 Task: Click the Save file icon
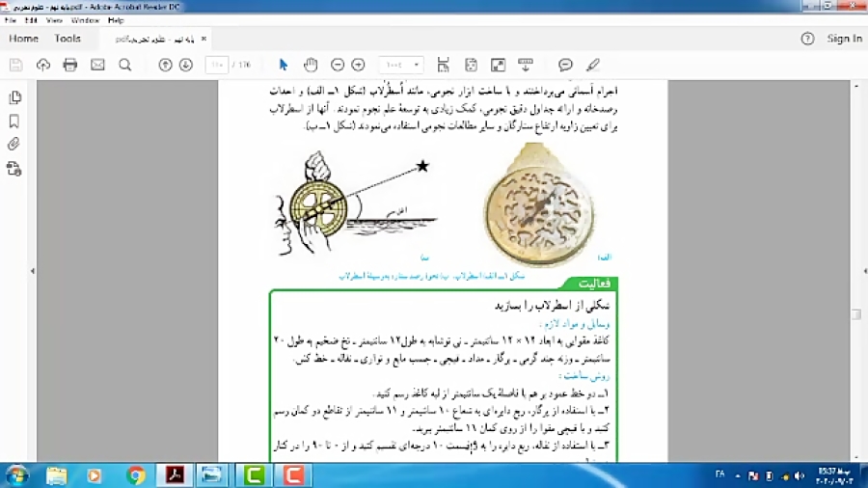[x=16, y=65]
